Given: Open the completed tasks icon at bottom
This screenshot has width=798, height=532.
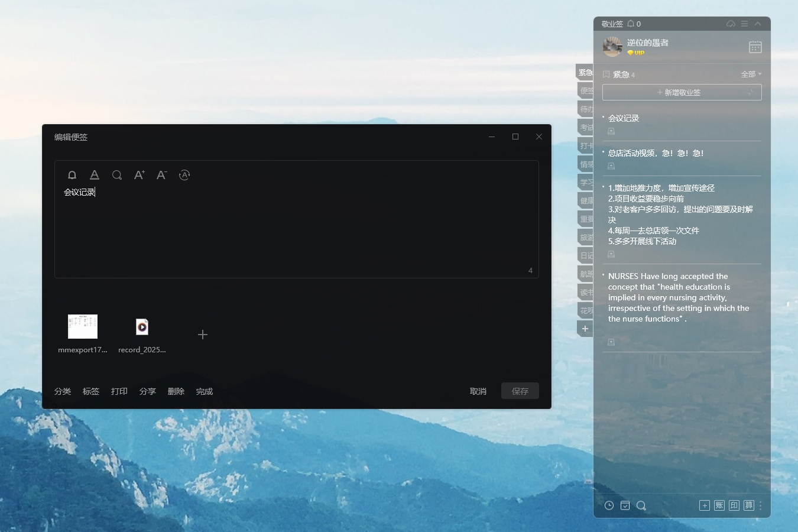Looking at the screenshot, I should 625,505.
